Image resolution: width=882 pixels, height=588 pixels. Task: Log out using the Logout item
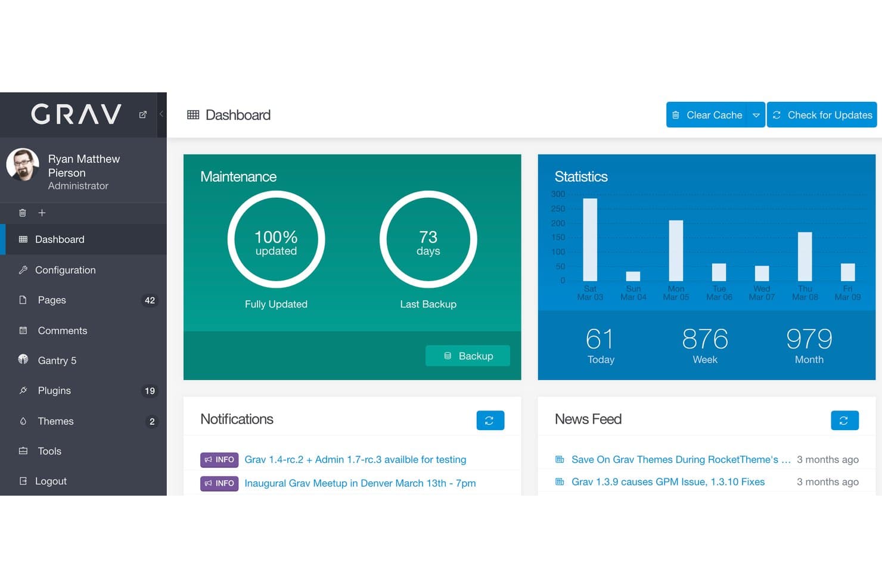83,481
